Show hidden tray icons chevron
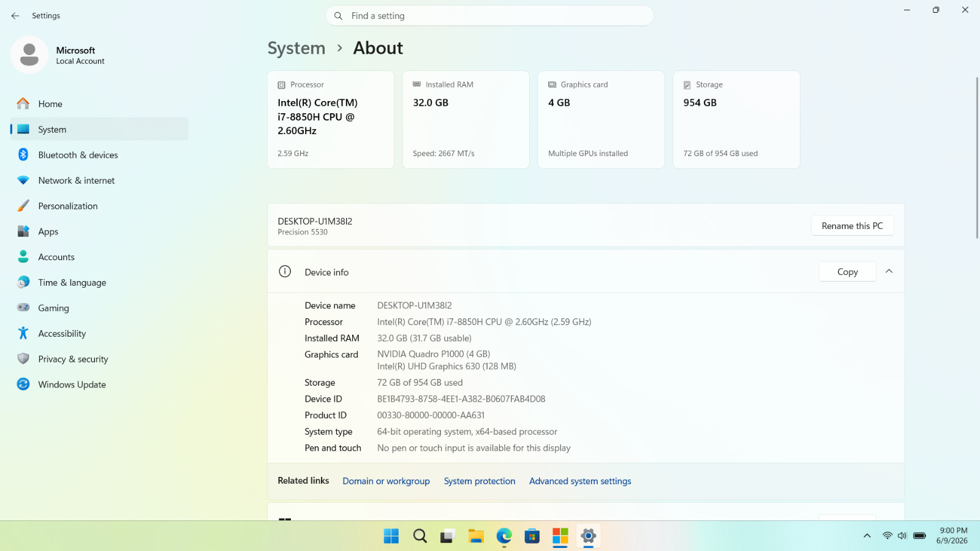 tap(867, 536)
